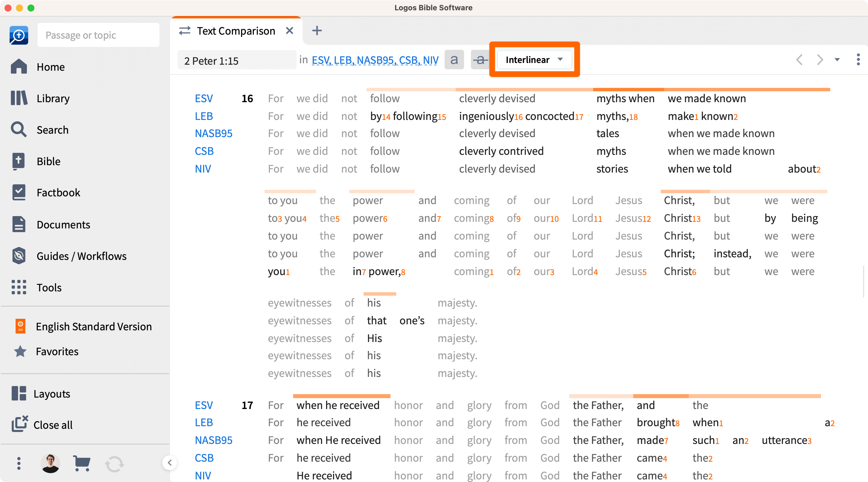The height and width of the screenshot is (482, 868).
Task: Go to next passage arrow
Action: tap(820, 60)
